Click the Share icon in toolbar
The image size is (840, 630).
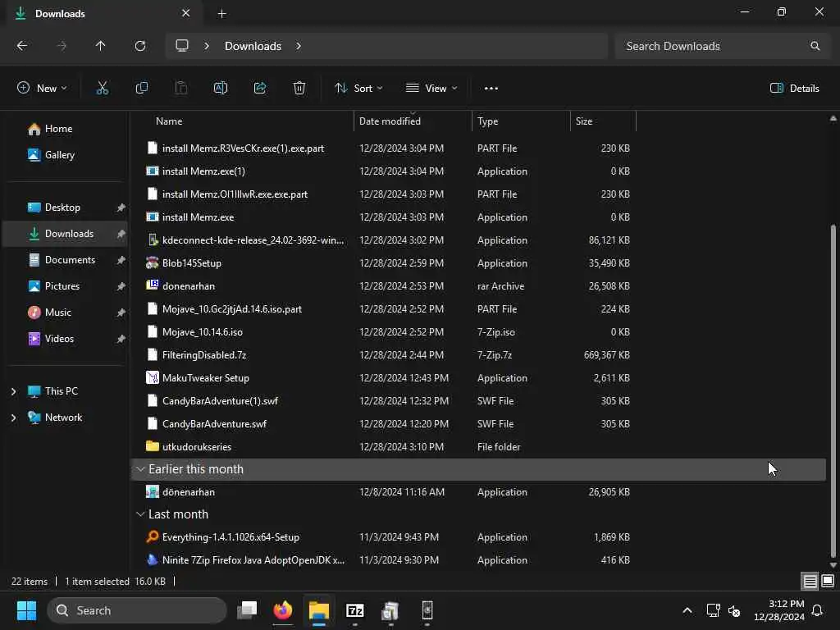pos(260,88)
